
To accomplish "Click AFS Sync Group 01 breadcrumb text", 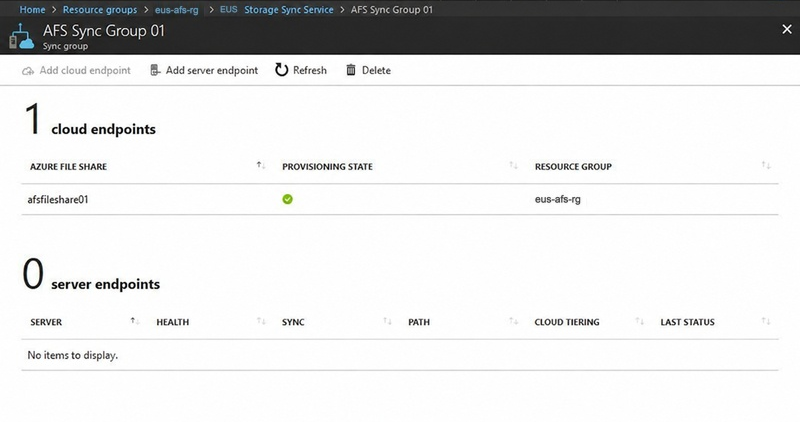I will [x=392, y=9].
